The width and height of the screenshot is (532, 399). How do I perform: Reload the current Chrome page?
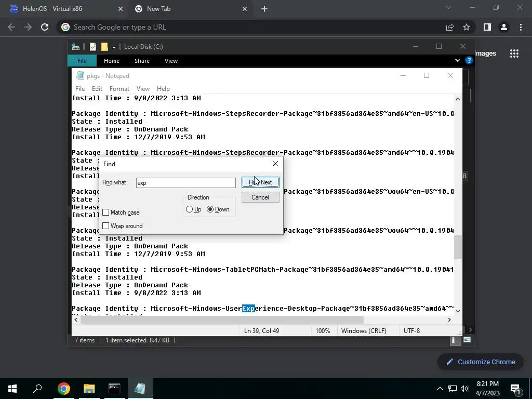tap(45, 27)
